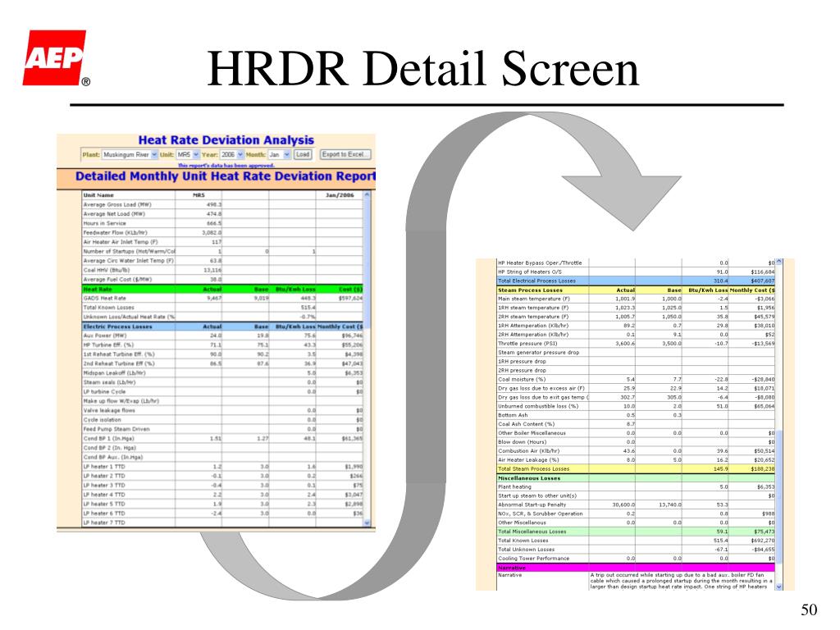Click the report data approved notice link
Image resolution: width=840 pixels, height=630 pixels.
[226, 166]
